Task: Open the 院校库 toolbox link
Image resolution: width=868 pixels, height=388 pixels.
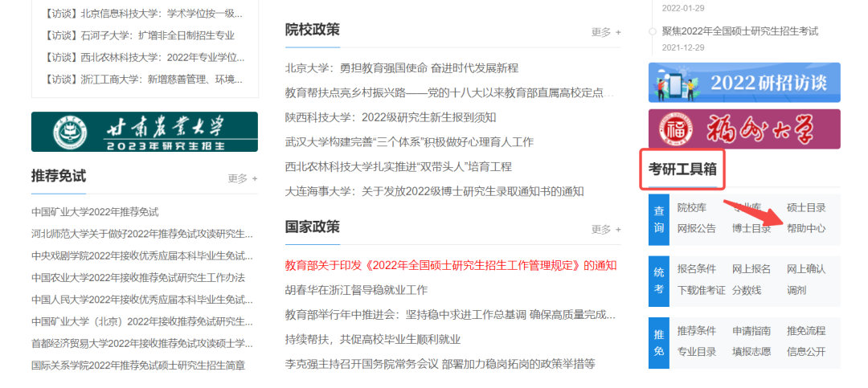Action: pyautogui.click(x=691, y=208)
